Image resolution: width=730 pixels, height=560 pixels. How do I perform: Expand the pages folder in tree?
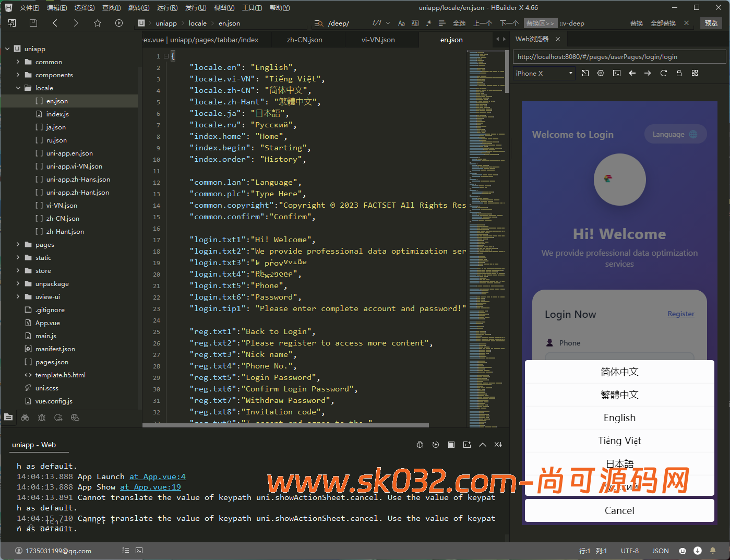18,244
